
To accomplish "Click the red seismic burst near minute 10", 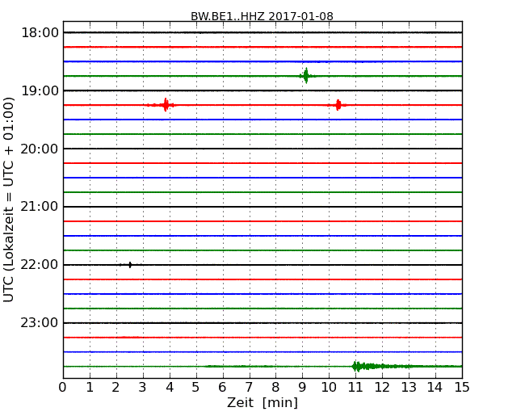I will [x=338, y=105].
